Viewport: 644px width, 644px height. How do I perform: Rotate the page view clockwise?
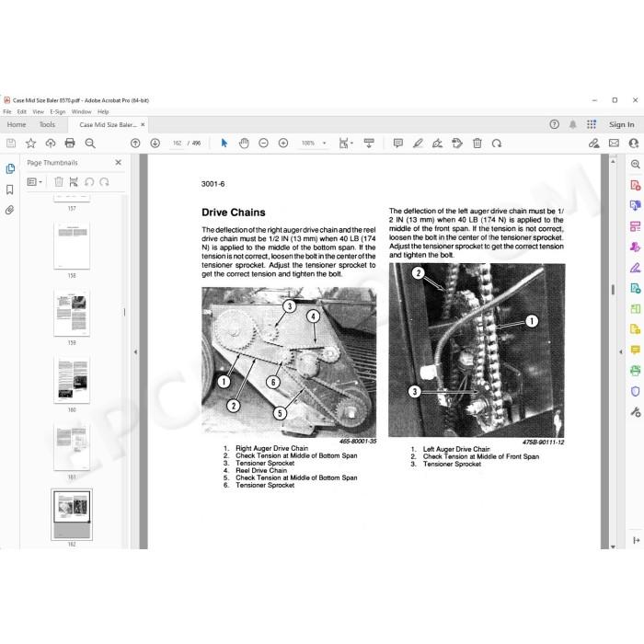click(497, 143)
